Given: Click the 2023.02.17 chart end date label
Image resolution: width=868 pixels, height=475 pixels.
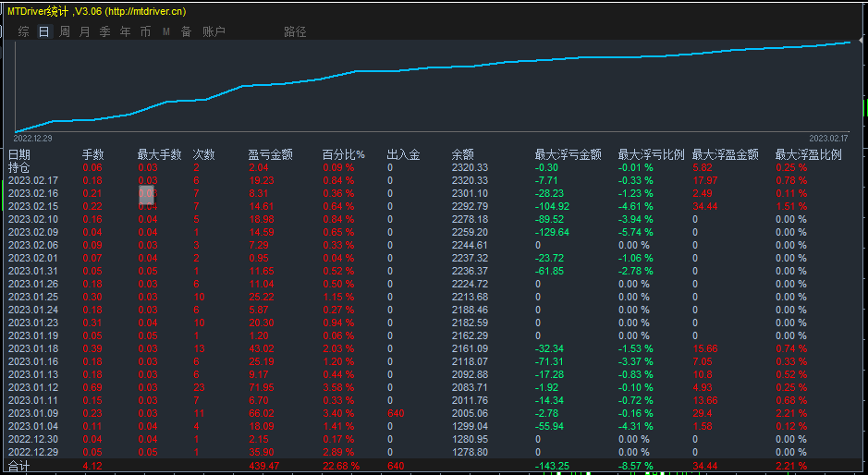Looking at the screenshot, I should tap(828, 139).
